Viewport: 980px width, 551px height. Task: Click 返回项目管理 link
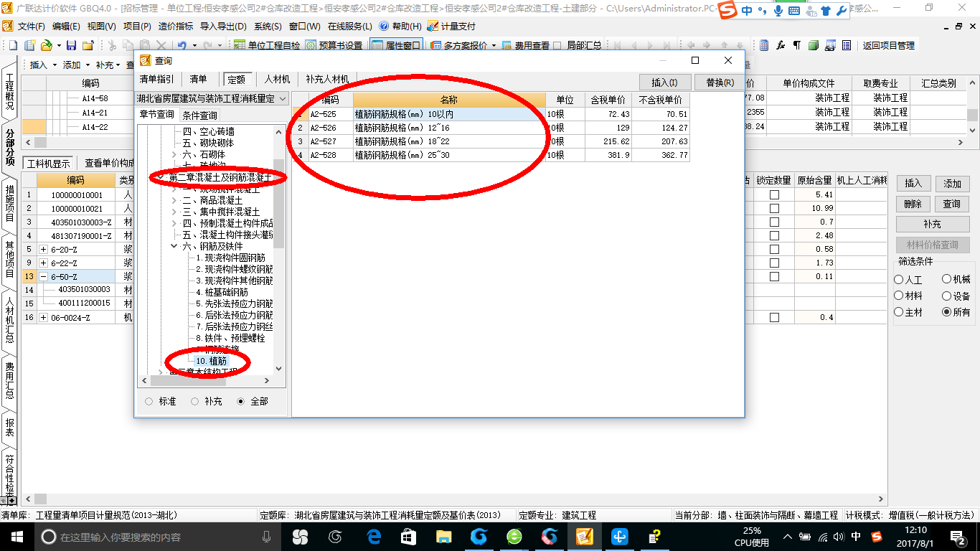pos(888,45)
